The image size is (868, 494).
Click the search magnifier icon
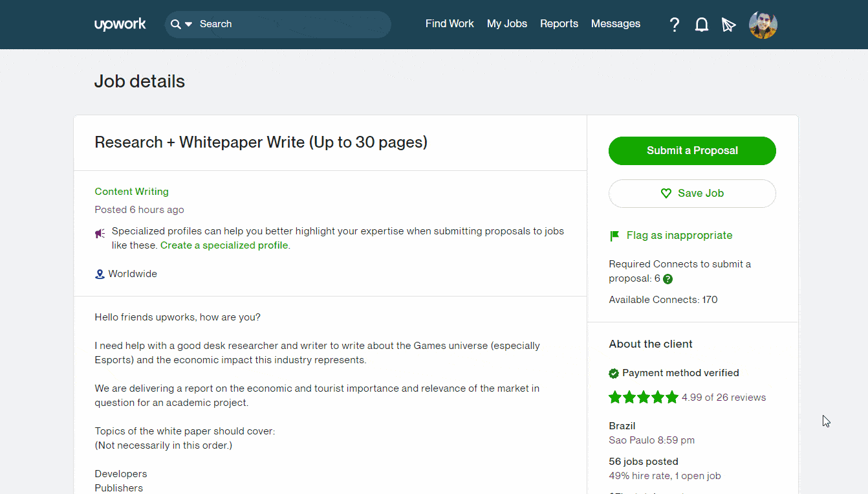tap(175, 24)
